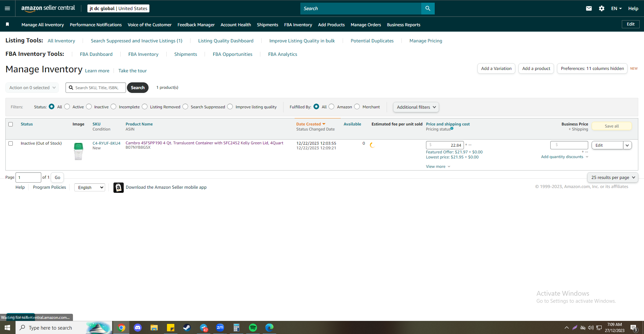Open Google Chrome from the taskbar

tap(122, 328)
